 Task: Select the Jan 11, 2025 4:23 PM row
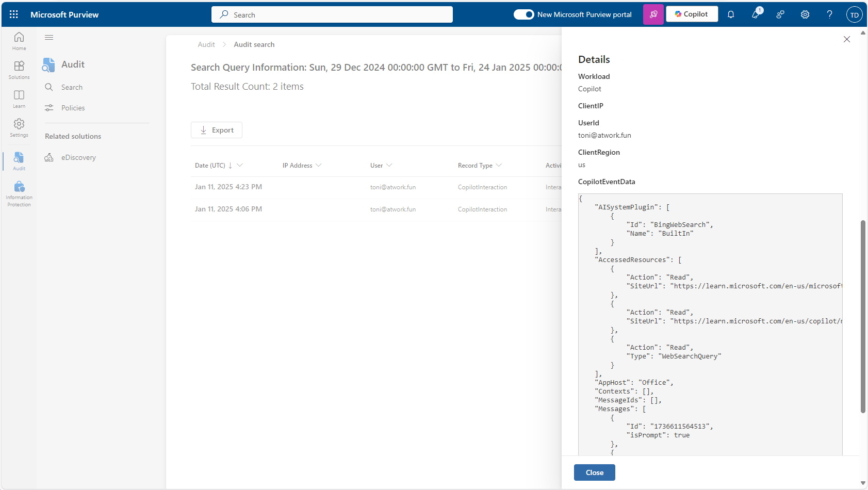pyautogui.click(x=376, y=187)
